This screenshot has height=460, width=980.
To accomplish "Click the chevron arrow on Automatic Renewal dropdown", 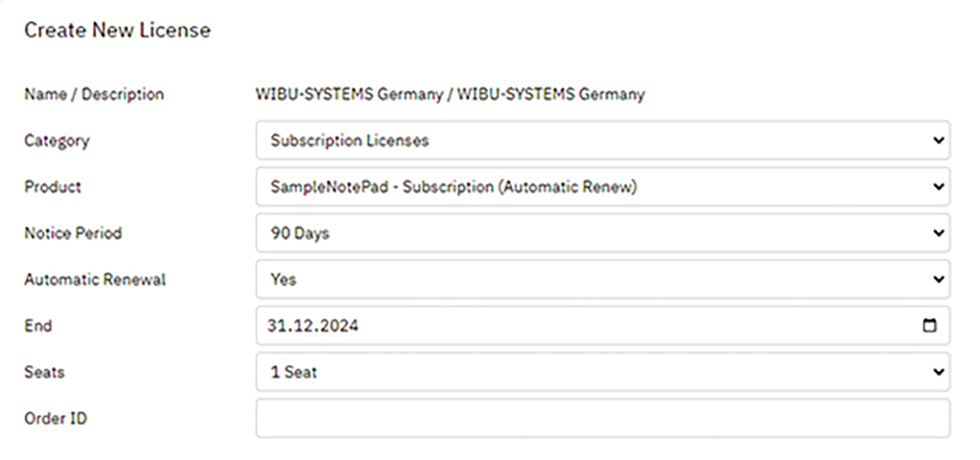I will click(x=937, y=279).
